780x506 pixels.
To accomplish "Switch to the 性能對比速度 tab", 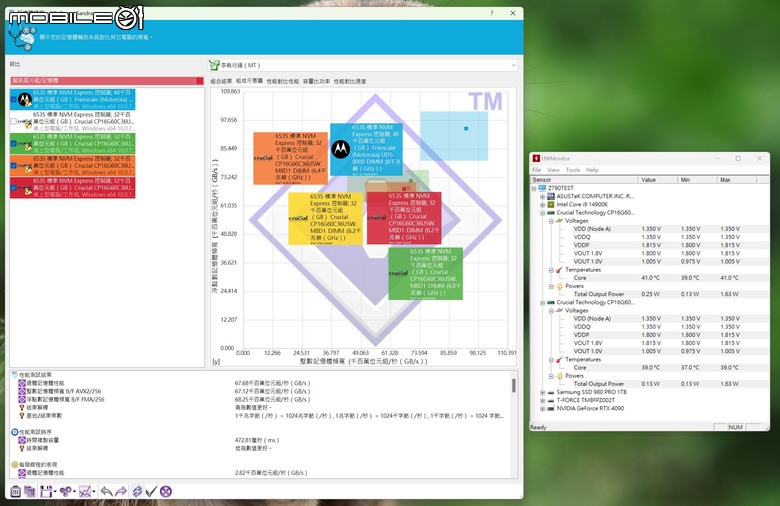I will (x=350, y=81).
